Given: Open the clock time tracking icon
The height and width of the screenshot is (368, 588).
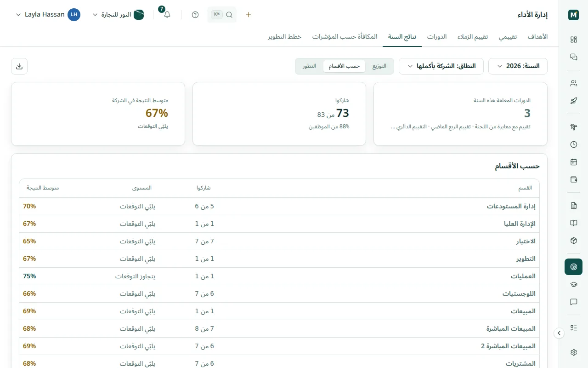Looking at the screenshot, I should tap(573, 144).
